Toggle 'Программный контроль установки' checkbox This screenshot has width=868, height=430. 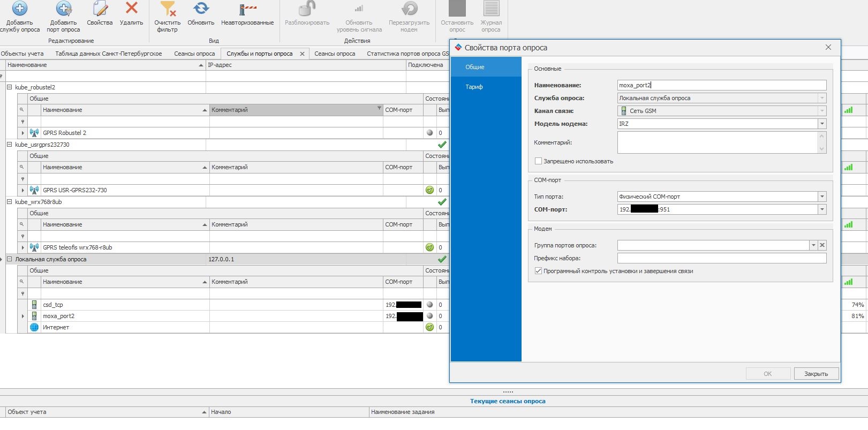pyautogui.click(x=538, y=271)
